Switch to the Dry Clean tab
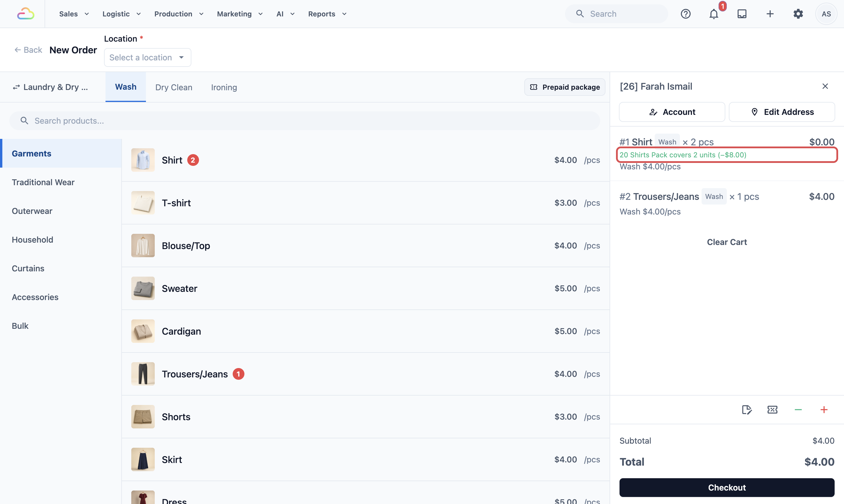The width and height of the screenshot is (844, 504). tap(173, 87)
